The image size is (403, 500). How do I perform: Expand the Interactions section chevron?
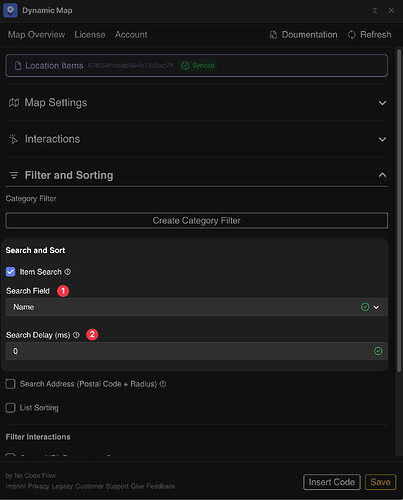(382, 139)
